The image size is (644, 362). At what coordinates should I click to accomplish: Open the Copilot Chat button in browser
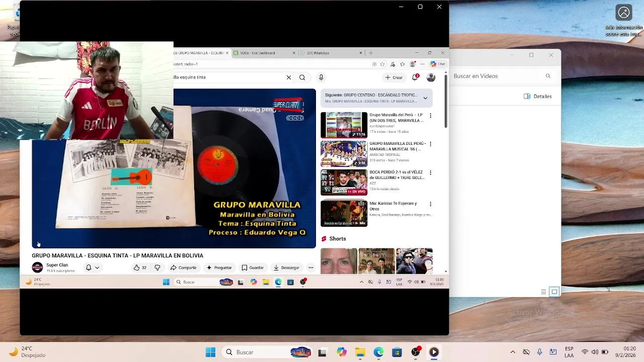tap(438, 64)
